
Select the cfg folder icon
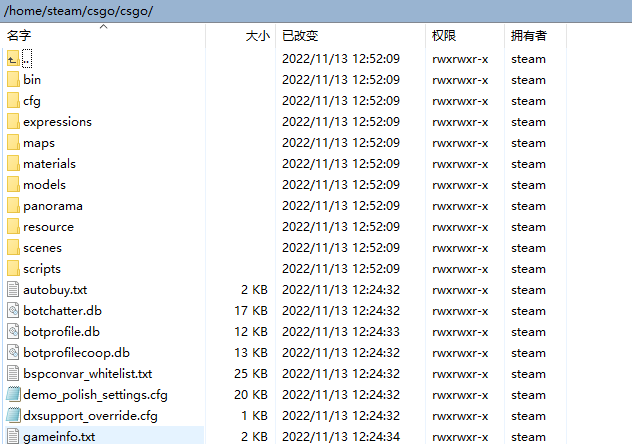[x=13, y=100]
